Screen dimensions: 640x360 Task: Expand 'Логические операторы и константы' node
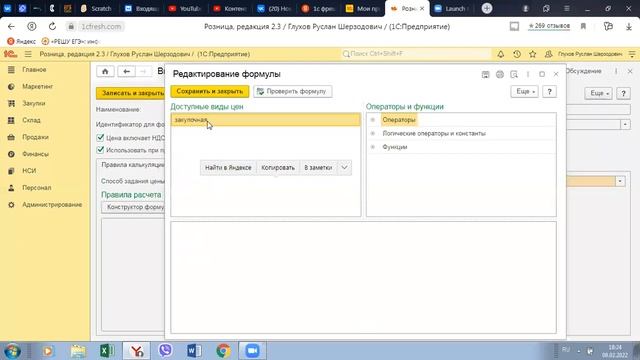[372, 133]
